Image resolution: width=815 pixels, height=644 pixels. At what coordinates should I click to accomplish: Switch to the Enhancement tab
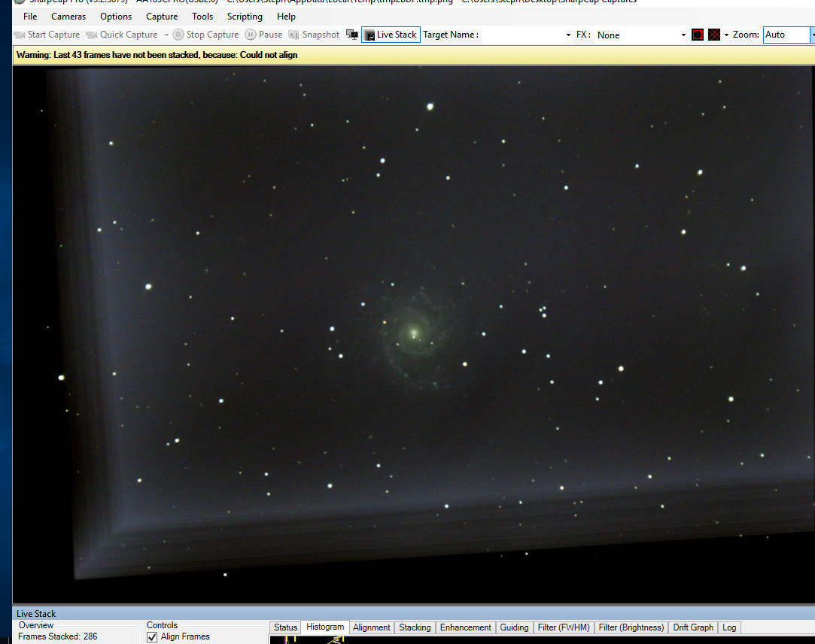point(465,627)
